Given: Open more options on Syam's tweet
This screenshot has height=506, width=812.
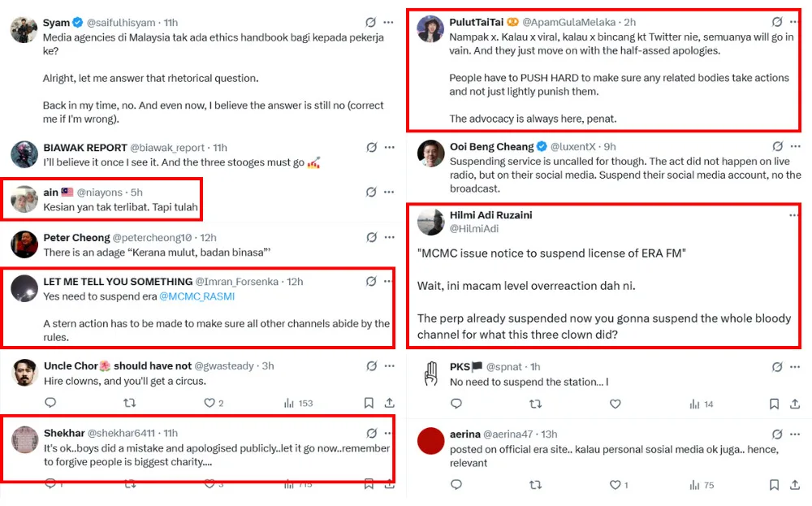Looking at the screenshot, I should coord(389,23).
